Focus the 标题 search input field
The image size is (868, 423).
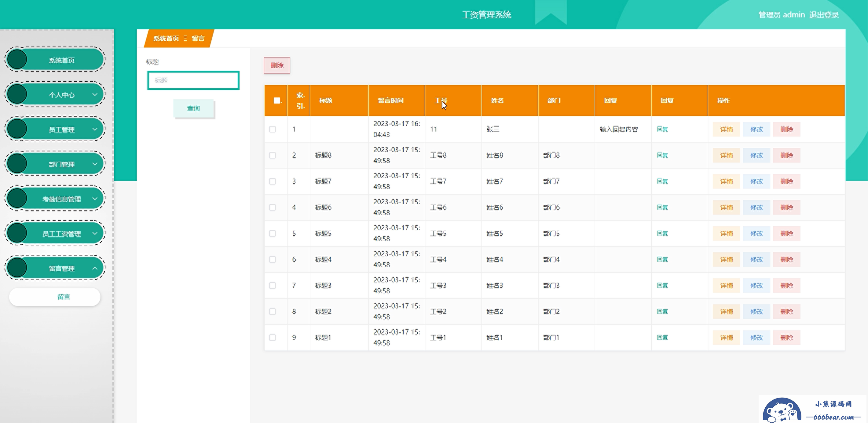point(193,80)
